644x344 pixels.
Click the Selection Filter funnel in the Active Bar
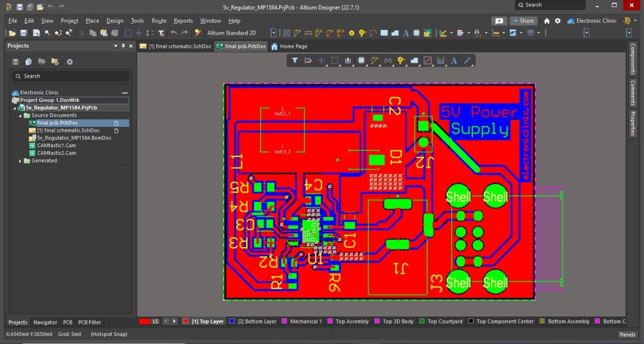[295, 60]
